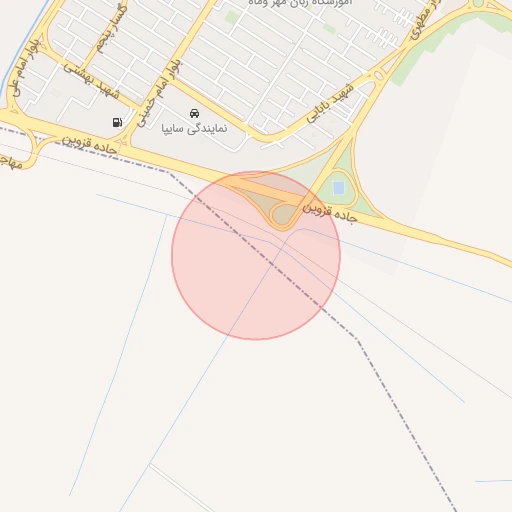Screen dimensions: 512x512
Task: Select the آموزشگاه زبان مهر و ماه label
Action: coord(300,3)
